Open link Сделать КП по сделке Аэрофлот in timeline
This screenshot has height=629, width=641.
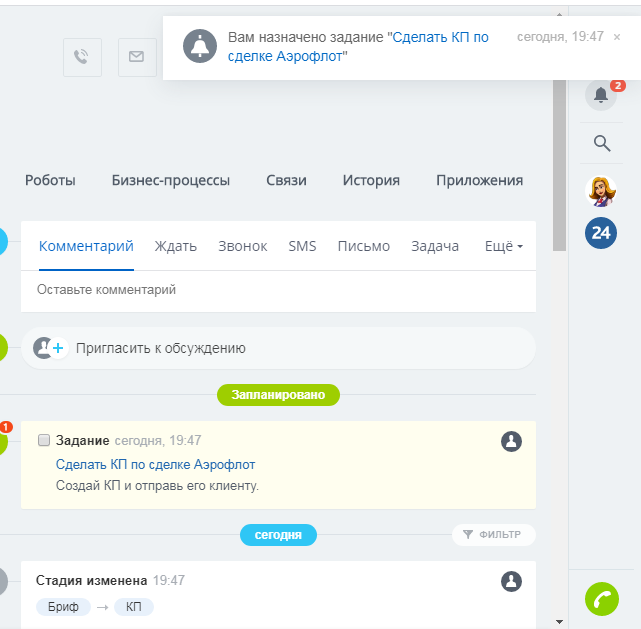pyautogui.click(x=156, y=464)
